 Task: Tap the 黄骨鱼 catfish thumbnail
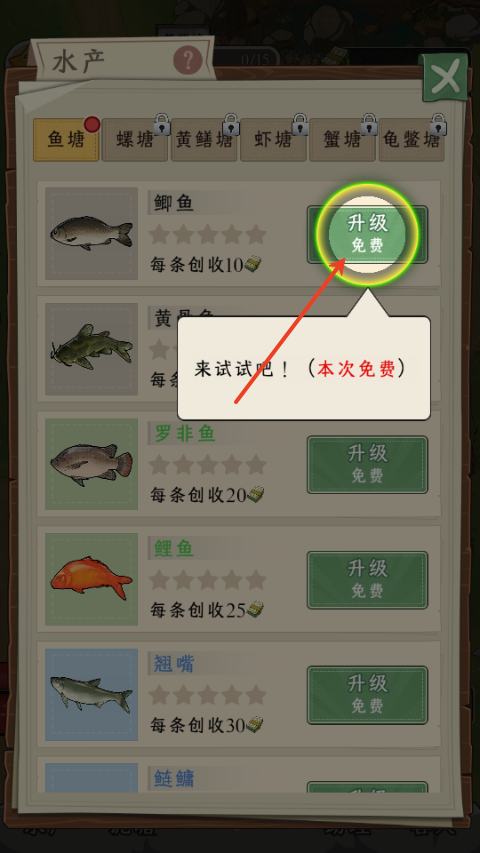91,349
